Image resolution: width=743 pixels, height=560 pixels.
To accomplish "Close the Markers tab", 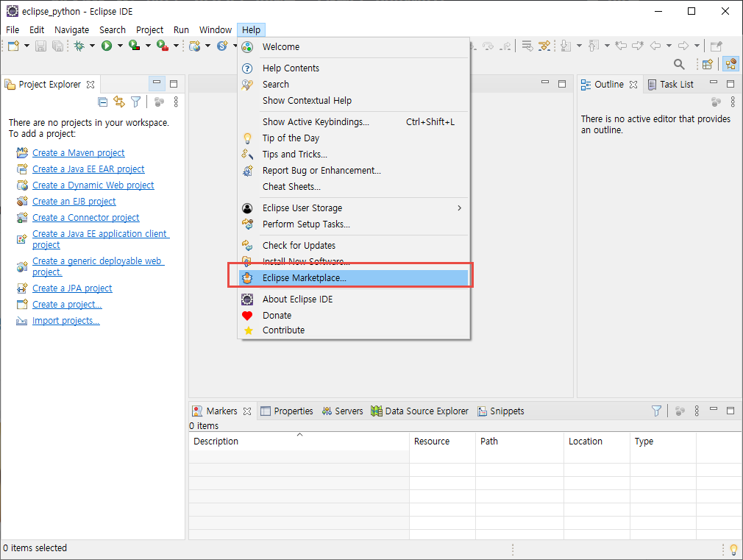I will pos(247,411).
